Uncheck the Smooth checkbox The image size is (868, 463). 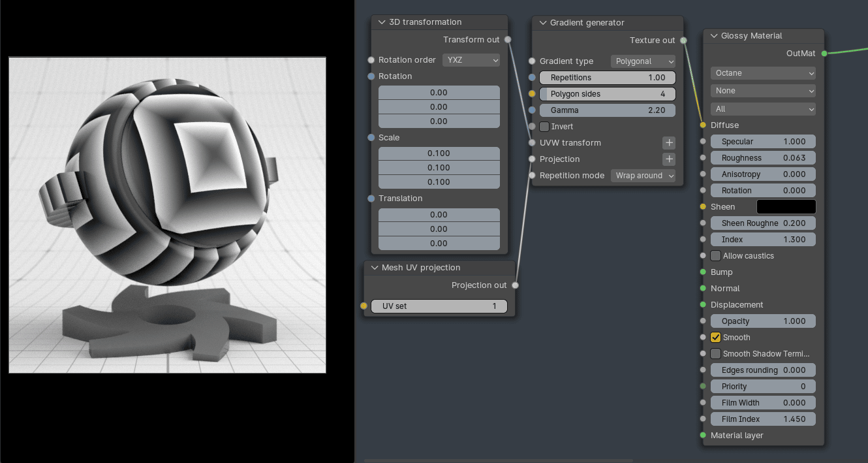716,338
